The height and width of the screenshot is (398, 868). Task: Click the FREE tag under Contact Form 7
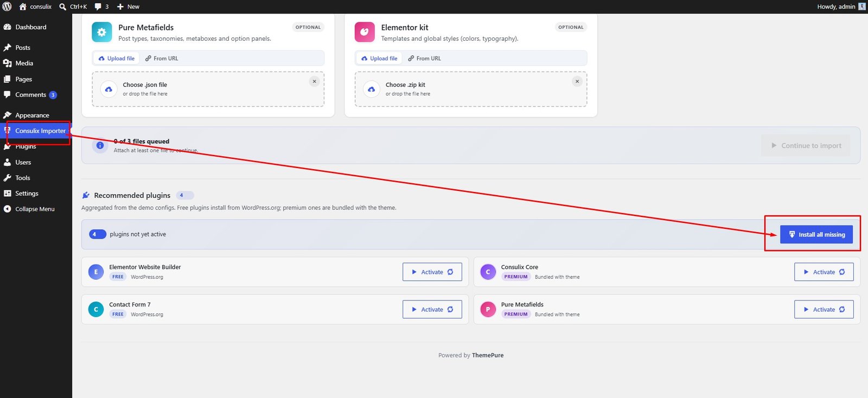(x=118, y=314)
